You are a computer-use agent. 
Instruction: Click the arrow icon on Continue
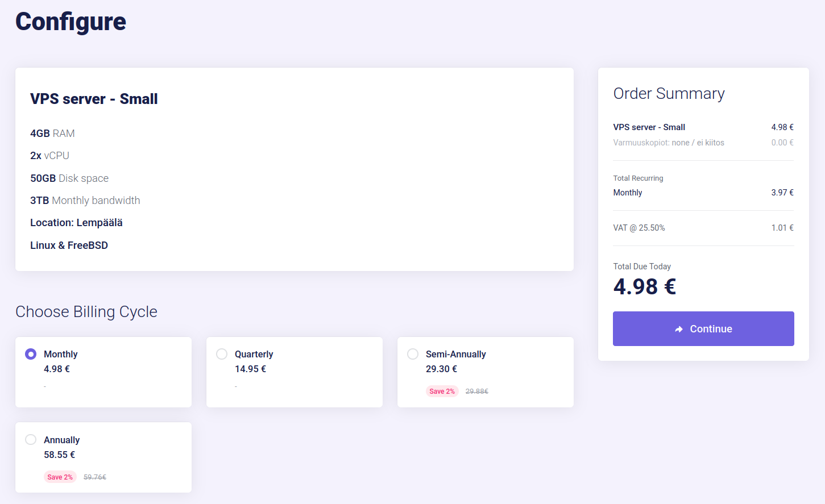(x=678, y=329)
